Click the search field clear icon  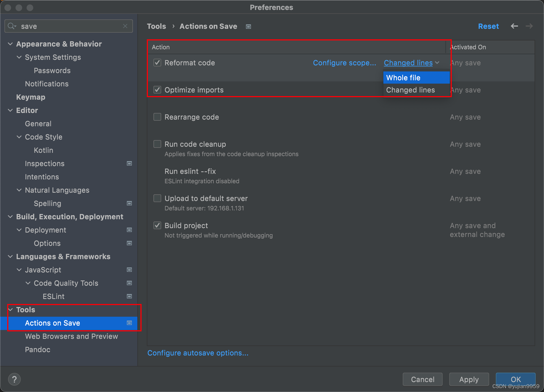click(x=126, y=26)
